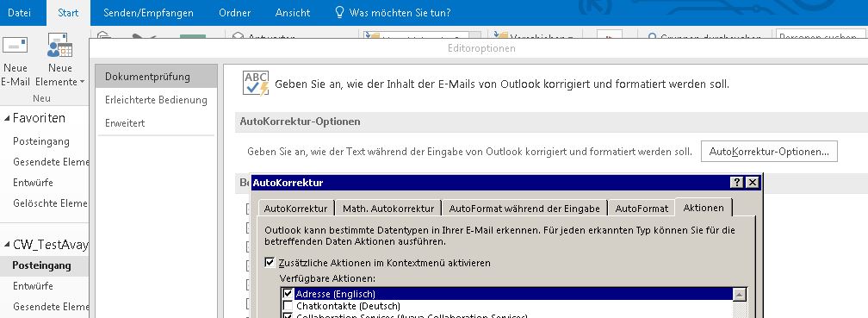Click the help question mark in AutoKorrektur dialog

[x=737, y=183]
